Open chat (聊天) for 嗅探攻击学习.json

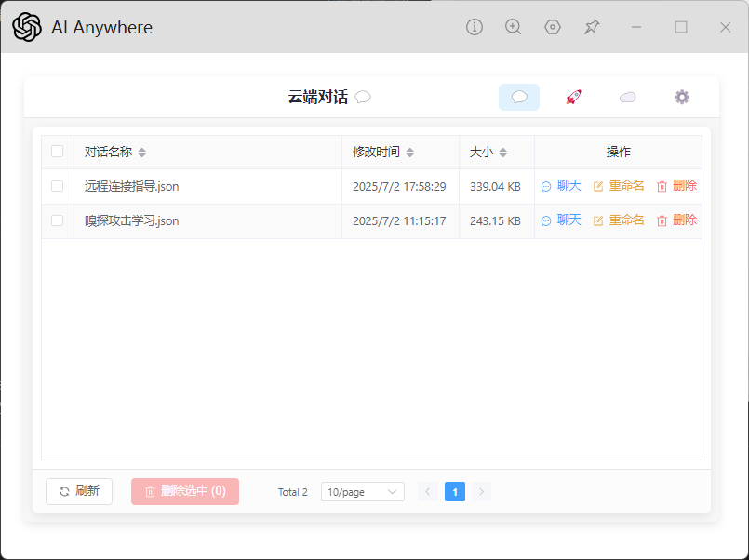coord(561,220)
